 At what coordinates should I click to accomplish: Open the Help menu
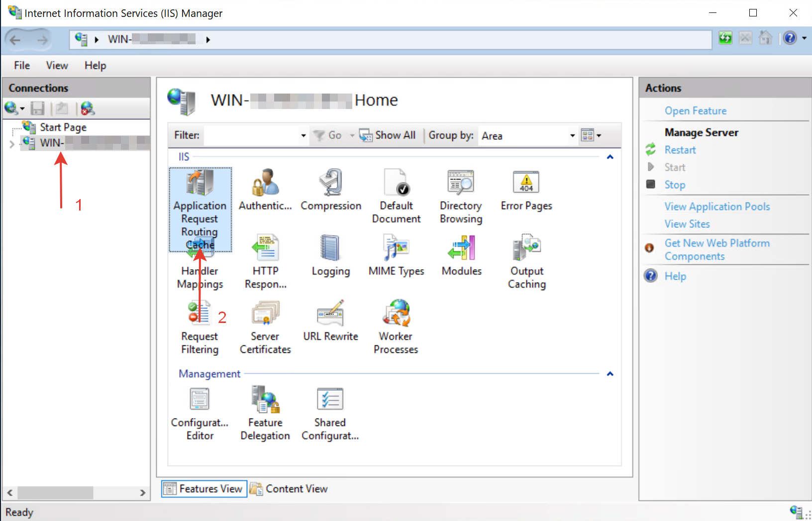point(95,65)
